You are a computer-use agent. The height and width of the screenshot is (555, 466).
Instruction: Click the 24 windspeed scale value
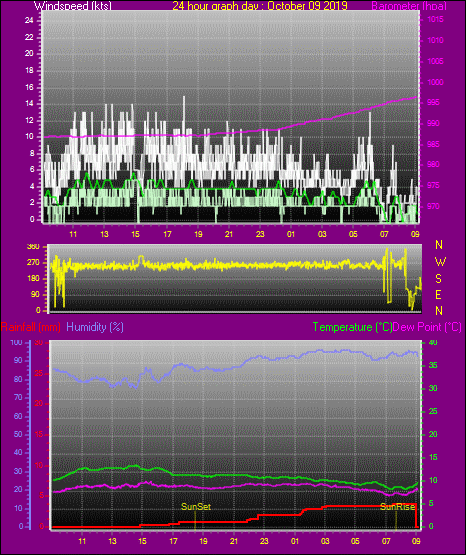point(29,21)
